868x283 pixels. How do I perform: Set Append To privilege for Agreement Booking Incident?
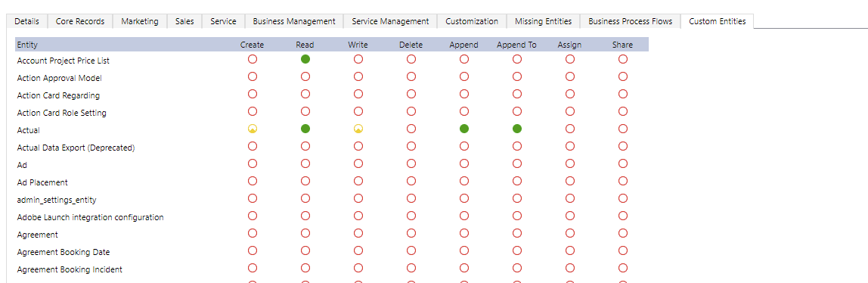pyautogui.click(x=517, y=268)
